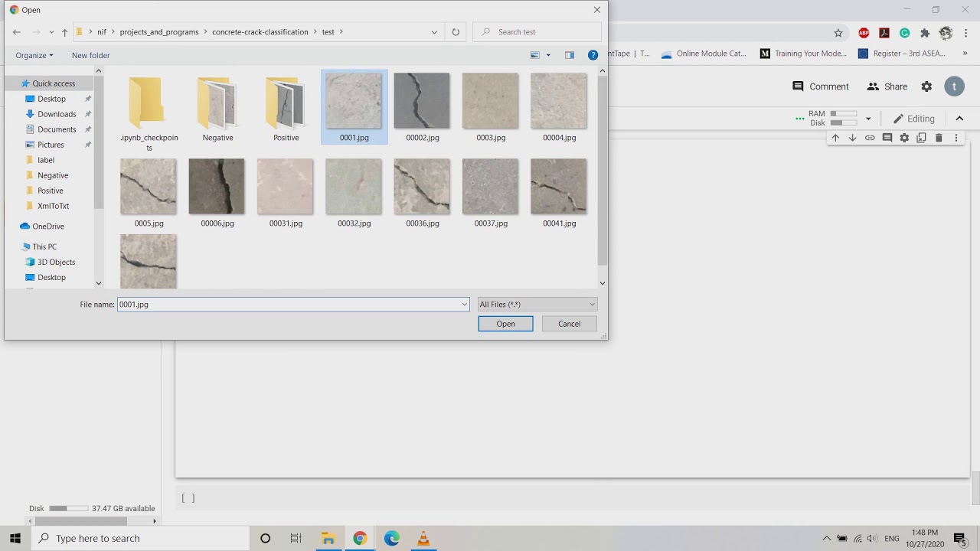Open Colab settings gear next to Share
The width and height of the screenshot is (980, 551).
pos(926,86)
